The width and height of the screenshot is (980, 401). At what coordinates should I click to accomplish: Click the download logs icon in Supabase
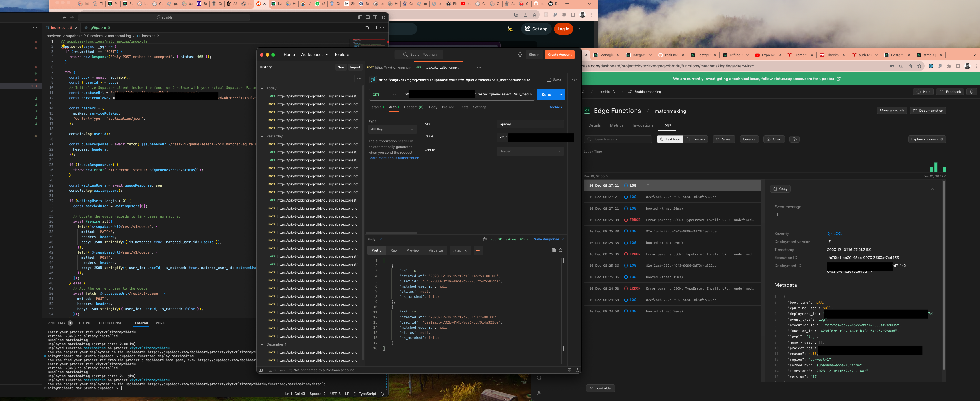click(794, 139)
